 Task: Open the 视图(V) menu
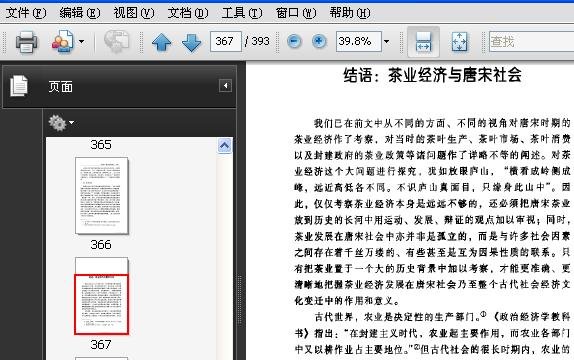tap(134, 13)
